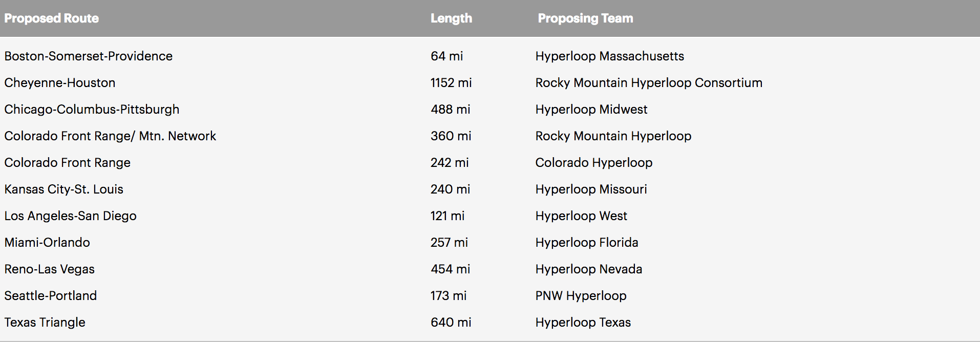Select the Reno-Las Vegas route
This screenshot has width=980, height=342.
(49, 269)
